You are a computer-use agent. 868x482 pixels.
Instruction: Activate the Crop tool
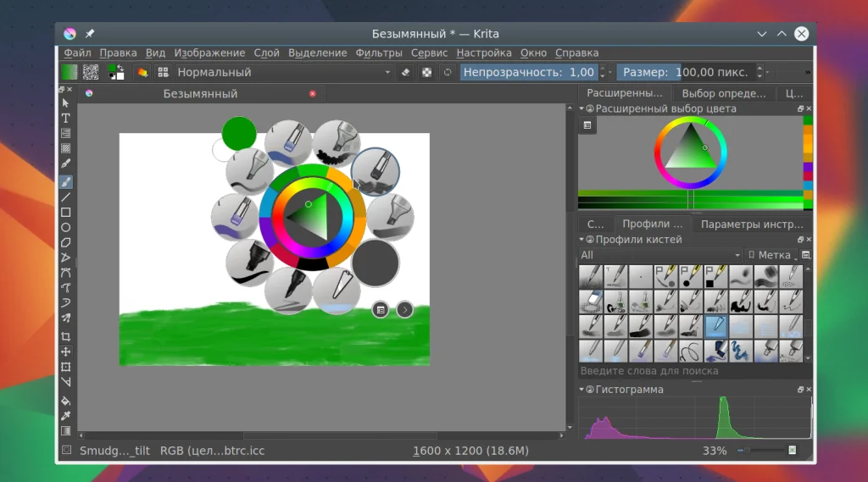click(65, 336)
